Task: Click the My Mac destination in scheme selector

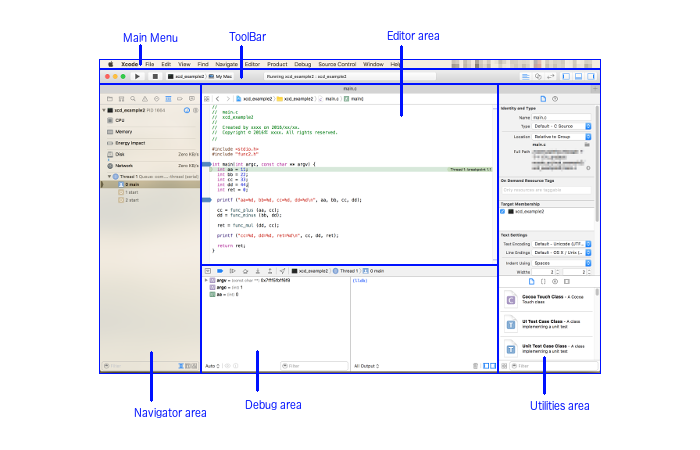Action: (221, 76)
